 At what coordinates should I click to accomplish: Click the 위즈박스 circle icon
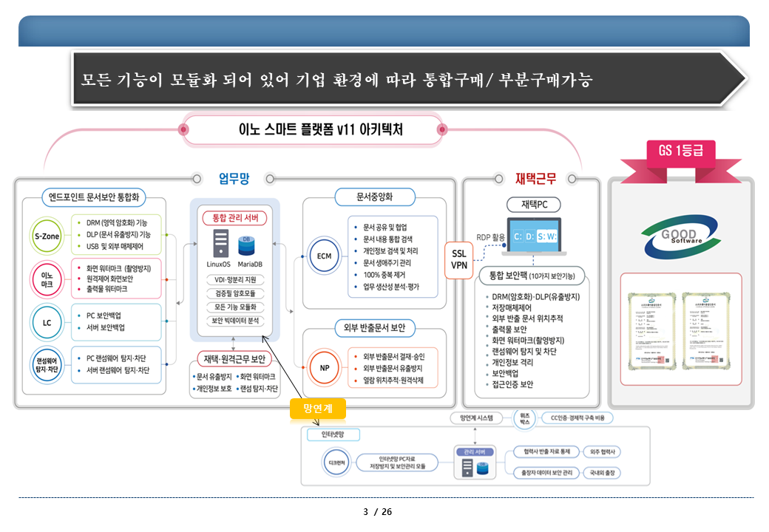coord(524,417)
